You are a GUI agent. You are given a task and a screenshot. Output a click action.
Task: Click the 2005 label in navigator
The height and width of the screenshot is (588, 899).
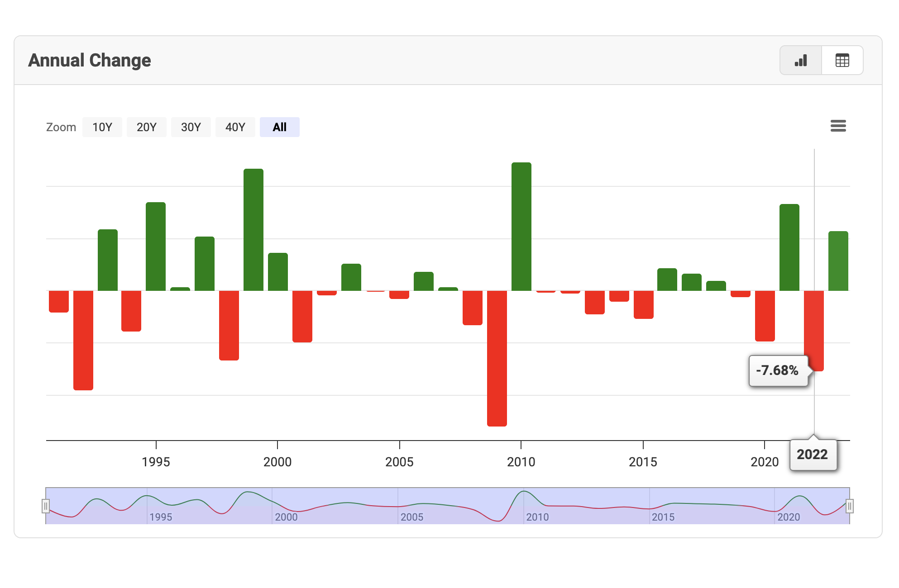(x=412, y=517)
